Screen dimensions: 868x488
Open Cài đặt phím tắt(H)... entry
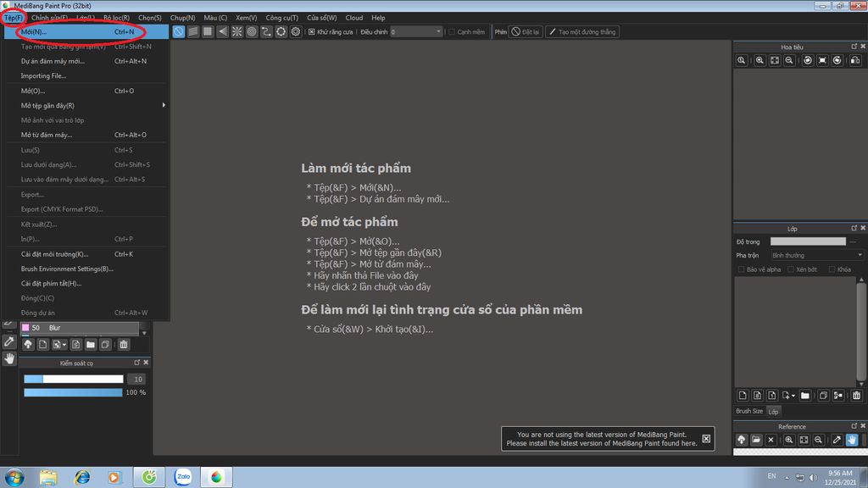[86, 283]
